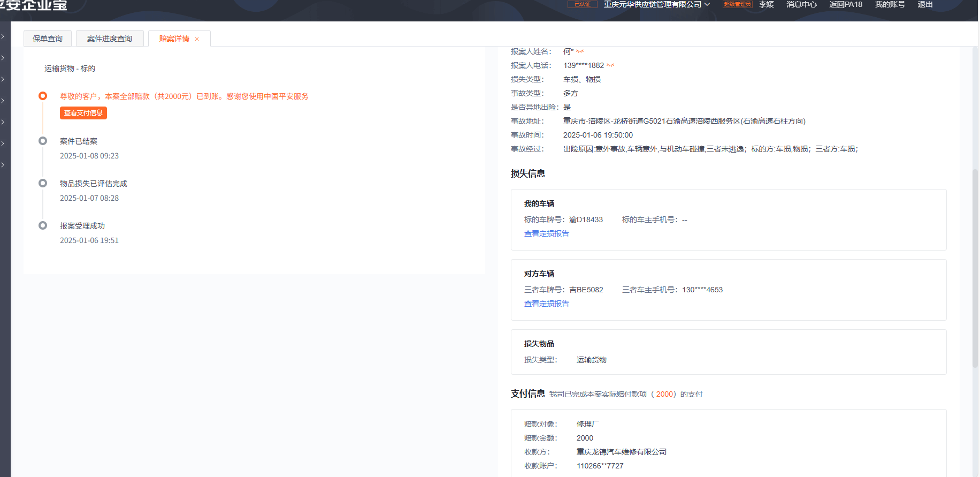Expand the topmost left sidebar chevron
The width and height of the screenshot is (980, 477).
[x=3, y=36]
